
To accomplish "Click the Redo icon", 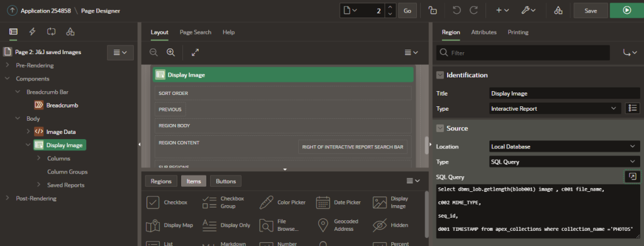I will coord(474,11).
